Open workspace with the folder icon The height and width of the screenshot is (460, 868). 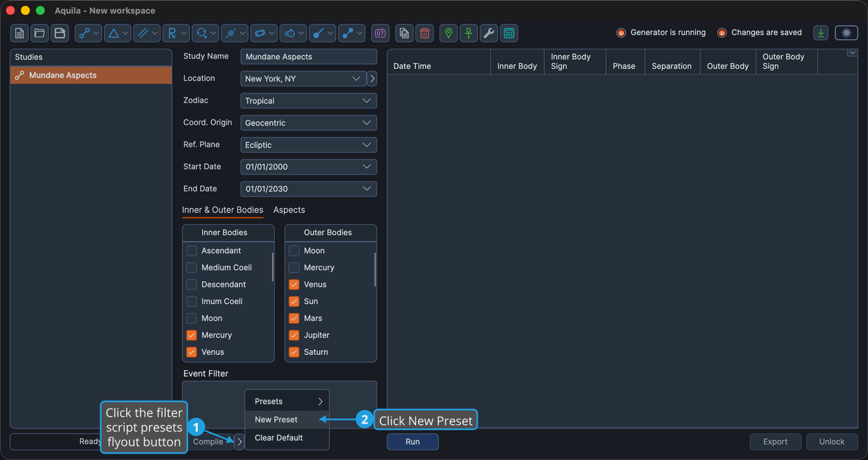pos(40,33)
